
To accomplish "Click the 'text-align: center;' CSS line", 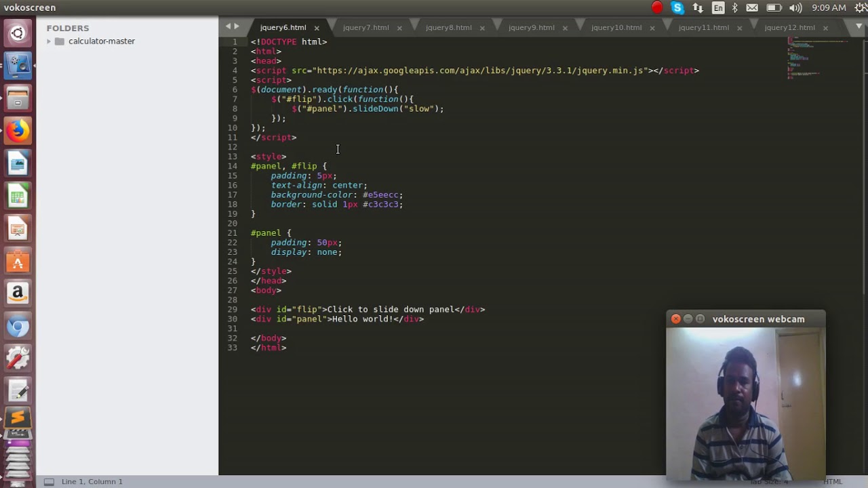I will pyautogui.click(x=319, y=185).
